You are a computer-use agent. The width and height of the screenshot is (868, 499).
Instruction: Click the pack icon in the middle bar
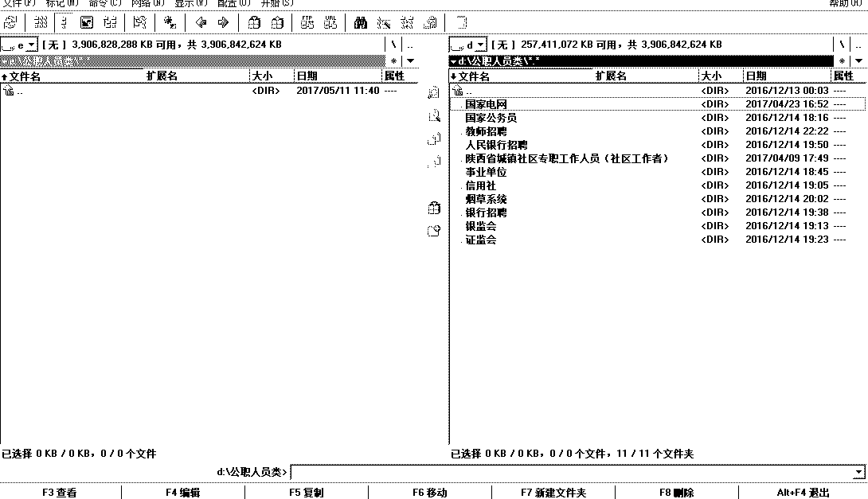coord(434,208)
